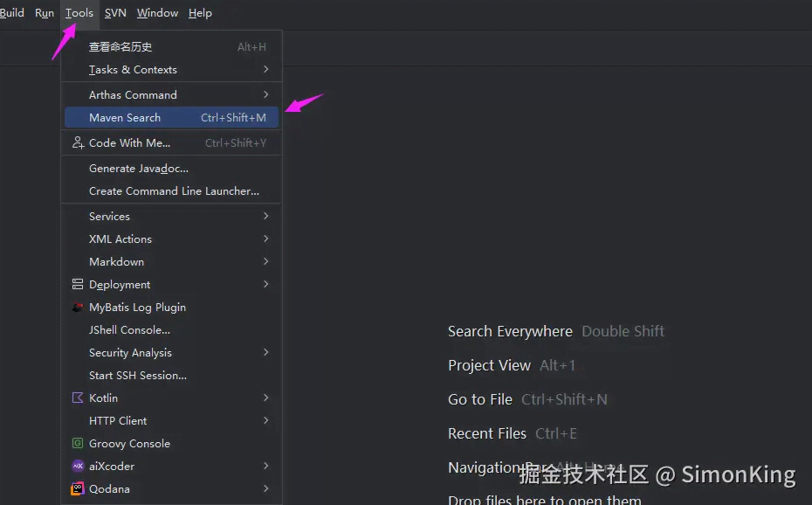
Task: Click the Code With Me people icon
Action: click(x=78, y=142)
